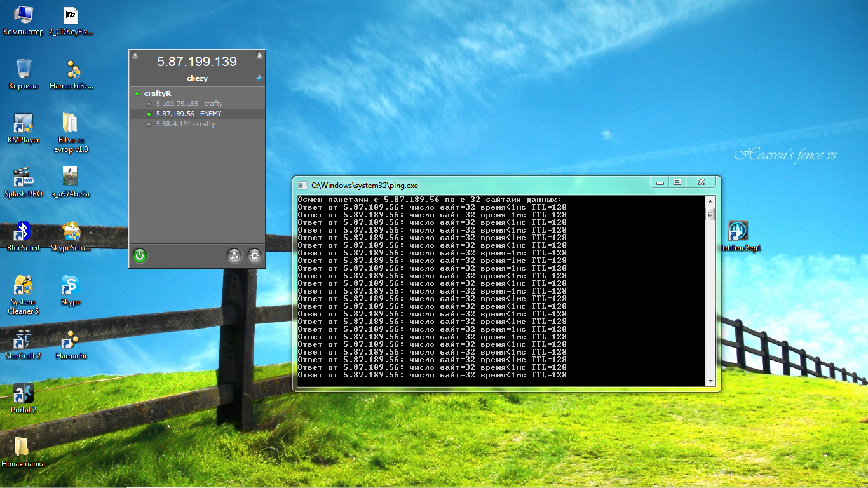Open Компьютер desktop icon
Viewport: 868px width, 488px height.
pyautogui.click(x=24, y=20)
